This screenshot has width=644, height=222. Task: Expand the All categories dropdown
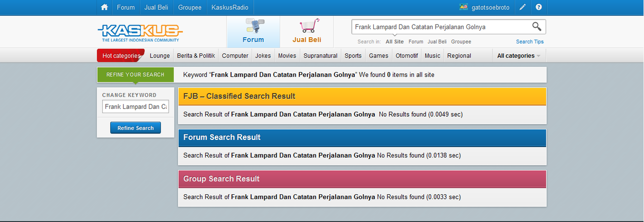[x=519, y=56]
